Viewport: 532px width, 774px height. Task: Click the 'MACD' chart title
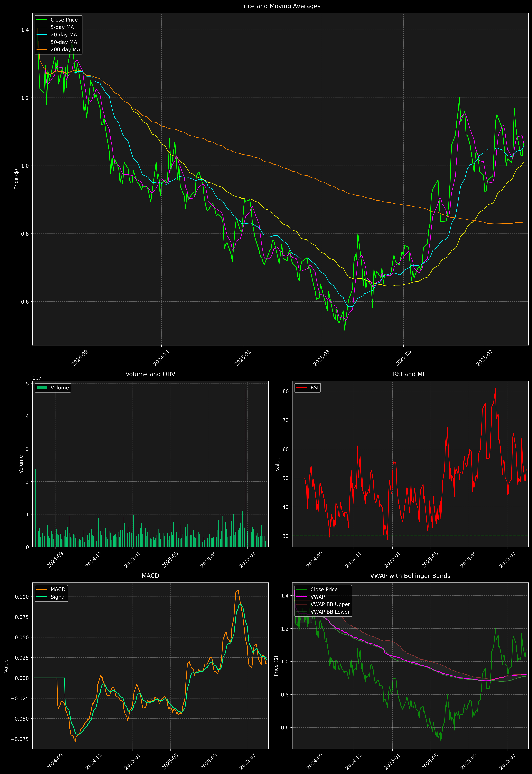[150, 576]
